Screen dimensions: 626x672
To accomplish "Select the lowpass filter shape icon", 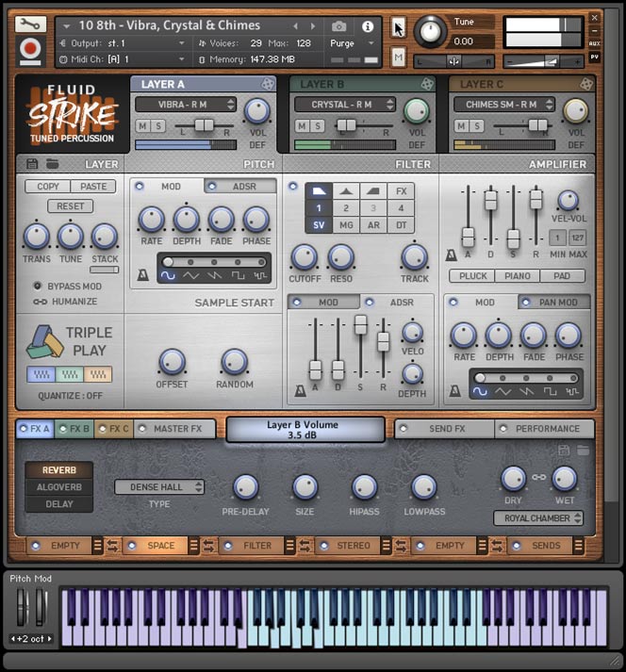I will click(x=319, y=191).
